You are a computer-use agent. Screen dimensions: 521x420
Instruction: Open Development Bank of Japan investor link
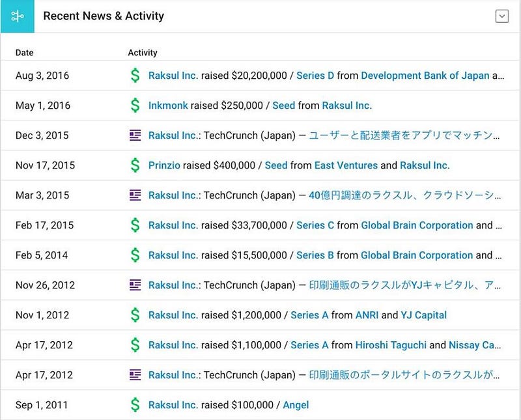pyautogui.click(x=425, y=76)
